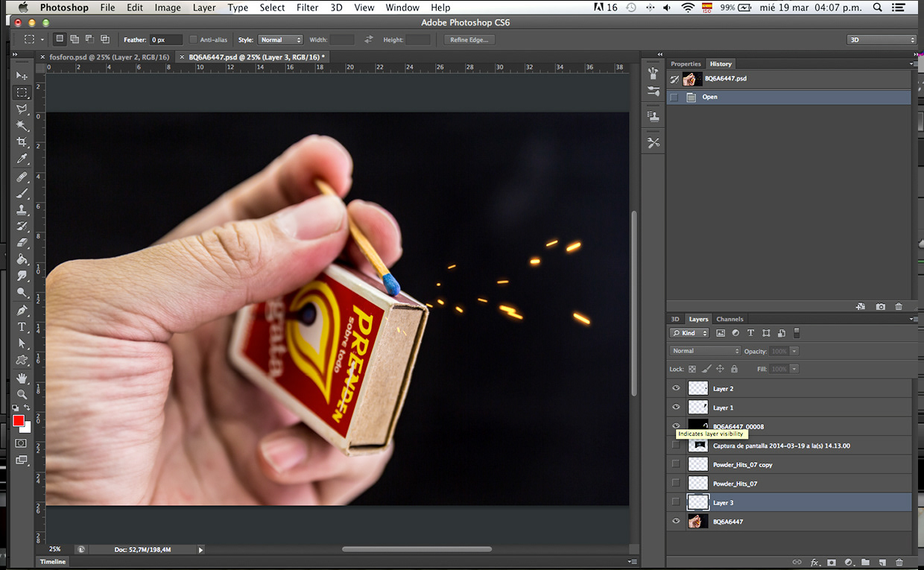Select the Crop tool
The width and height of the screenshot is (924, 570).
pos(22,142)
